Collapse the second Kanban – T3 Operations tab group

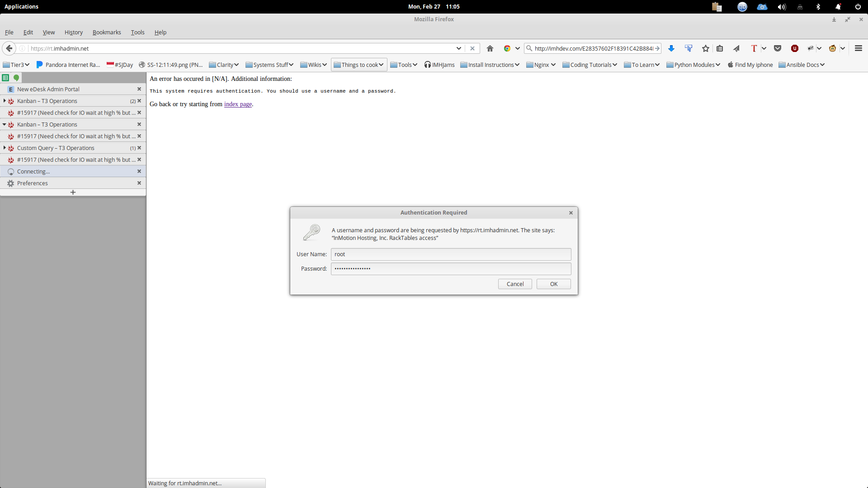coord(5,124)
